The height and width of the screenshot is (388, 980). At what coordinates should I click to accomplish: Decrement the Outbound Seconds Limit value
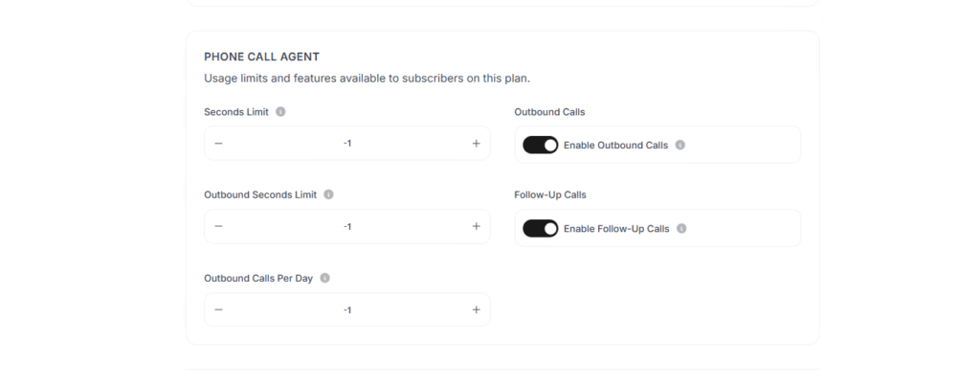coord(218,226)
